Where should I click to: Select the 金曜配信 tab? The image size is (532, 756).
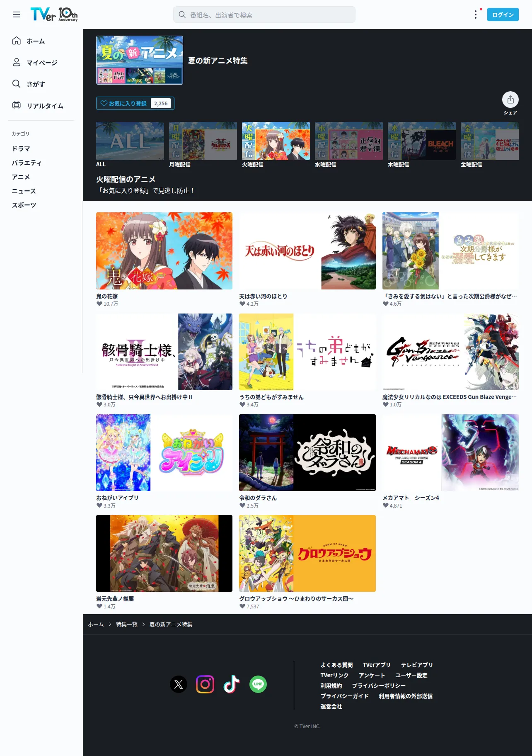pos(490,145)
